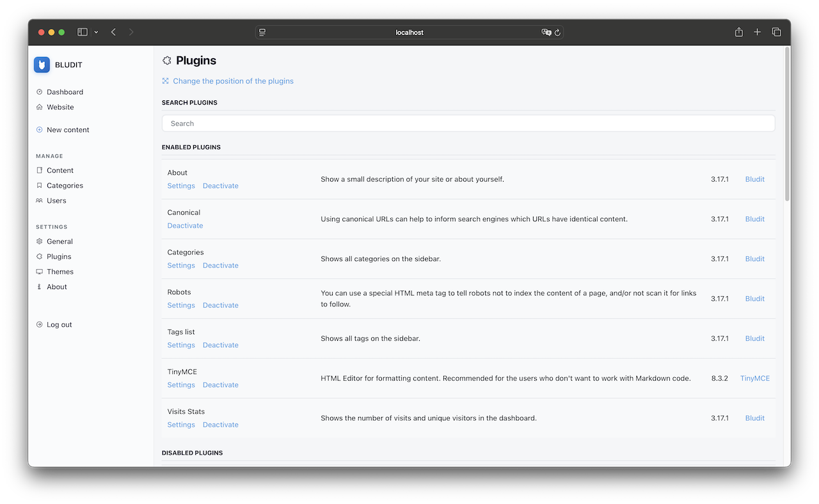Open the Change the position of the plugins link

tap(233, 81)
